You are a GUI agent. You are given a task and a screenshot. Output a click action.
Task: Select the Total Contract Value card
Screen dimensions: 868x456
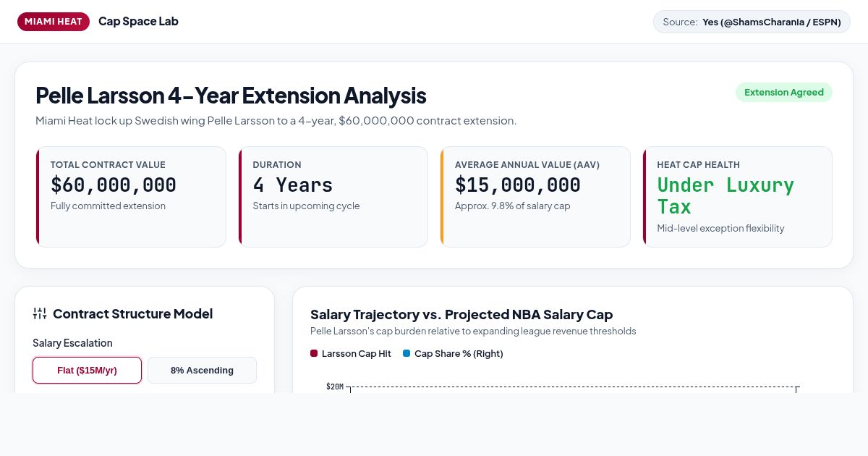tap(131, 197)
